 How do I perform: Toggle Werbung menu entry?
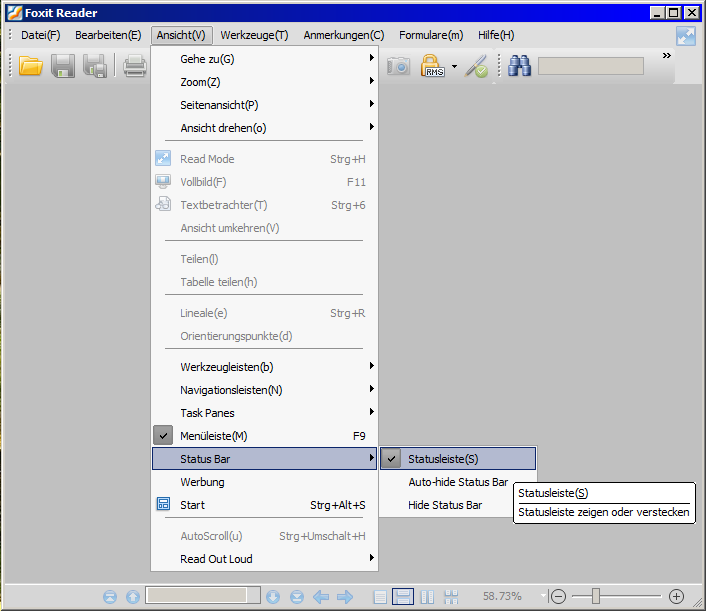point(264,482)
